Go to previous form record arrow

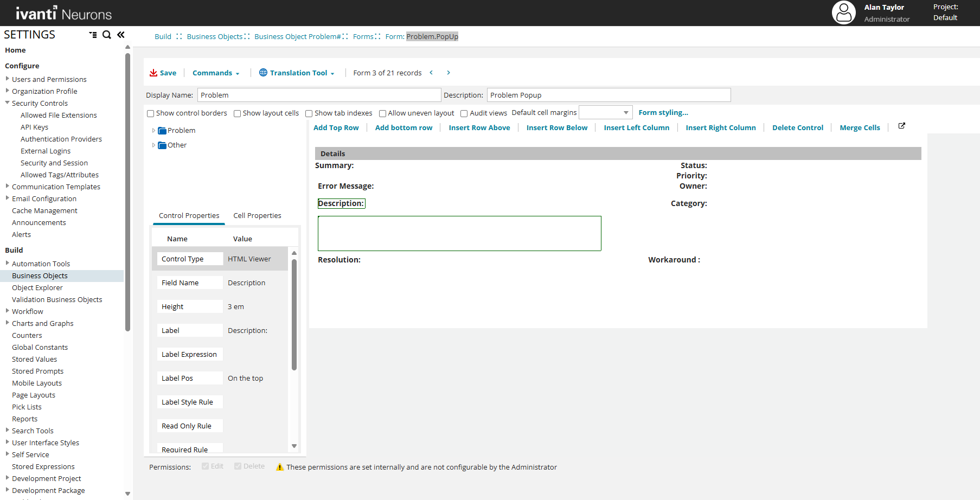431,73
